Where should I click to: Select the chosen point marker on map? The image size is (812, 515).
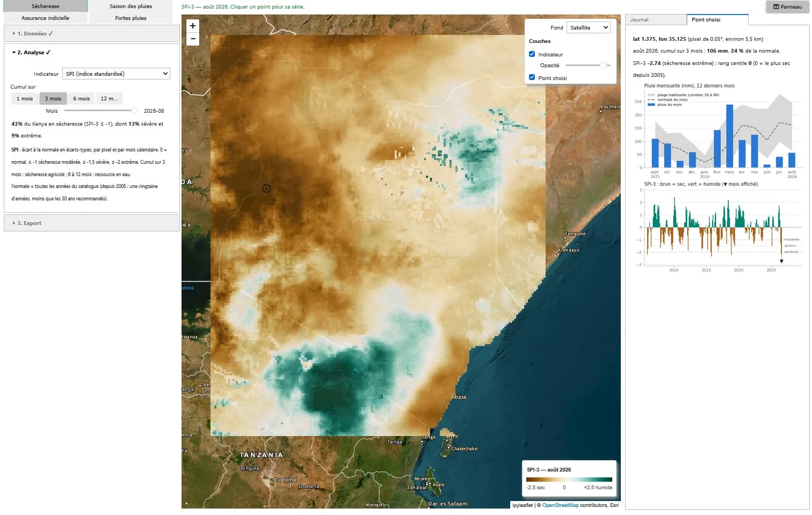(x=266, y=188)
